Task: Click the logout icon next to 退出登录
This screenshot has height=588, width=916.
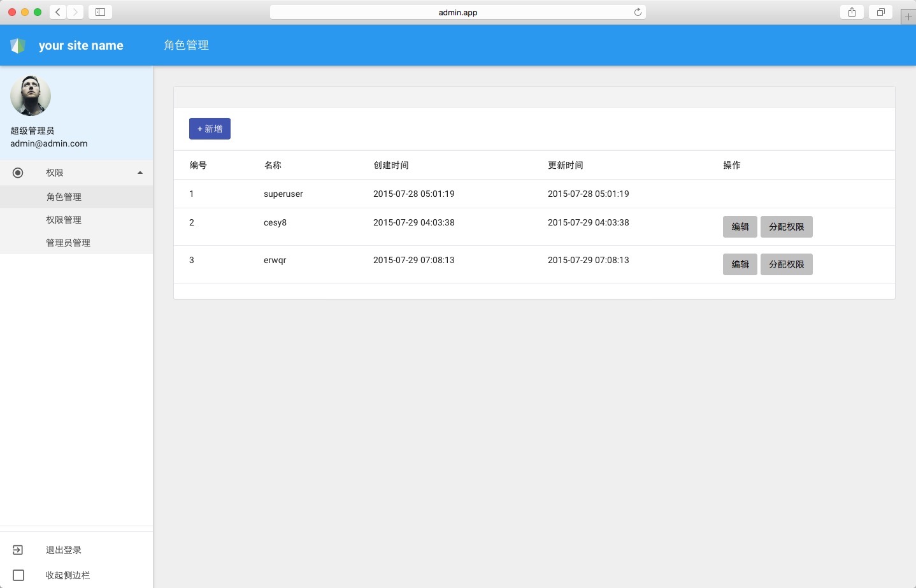Action: click(x=18, y=550)
